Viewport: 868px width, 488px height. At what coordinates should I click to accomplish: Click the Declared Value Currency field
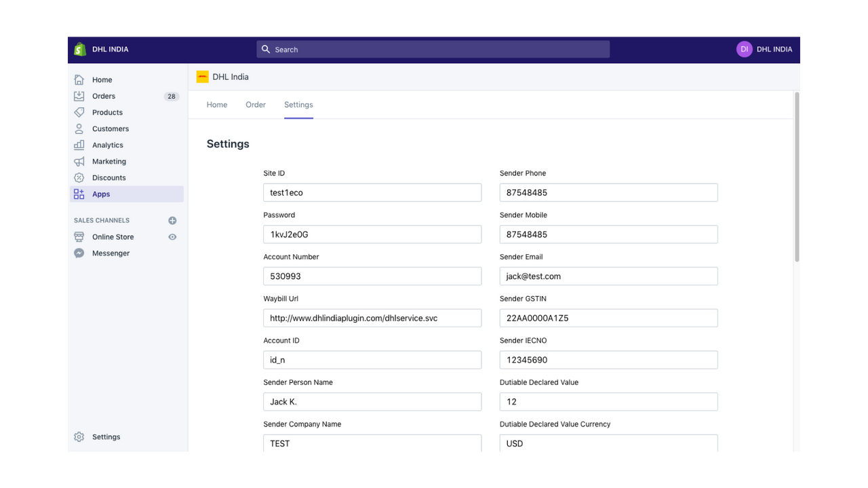(x=609, y=443)
